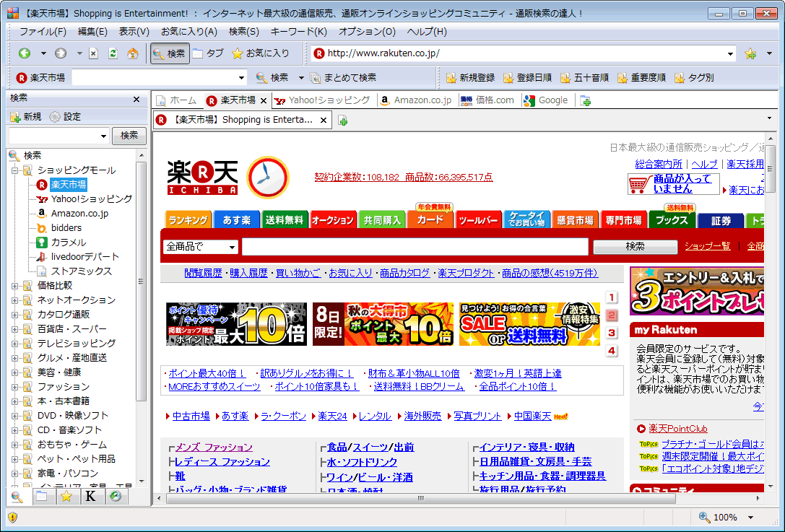Expand the 価格比較 tree folder
The height and width of the screenshot is (532, 785).
click(x=15, y=286)
